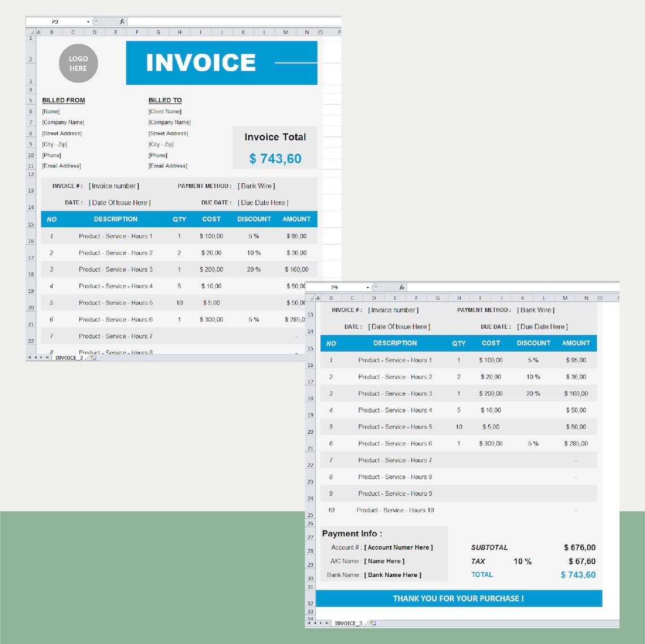This screenshot has height=644, width=645.
Task: Click the Insert Worksheet icon in the back window
Action: click(373, 622)
